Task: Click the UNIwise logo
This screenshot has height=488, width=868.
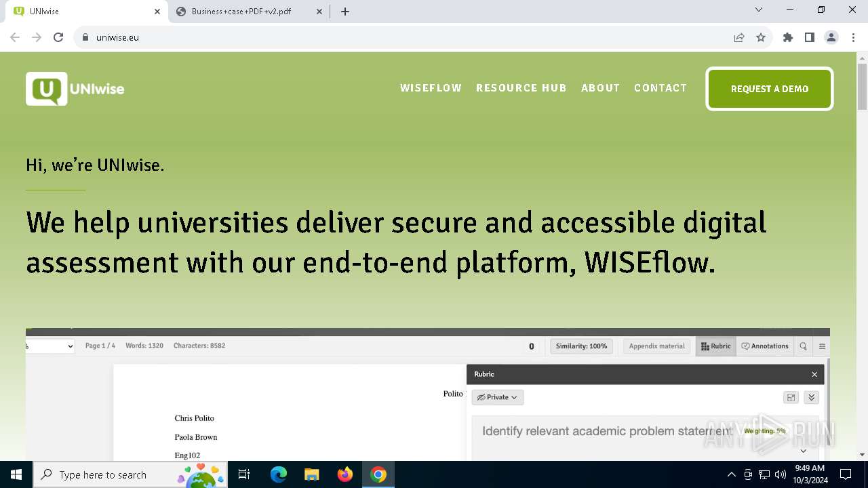Action: 75,89
